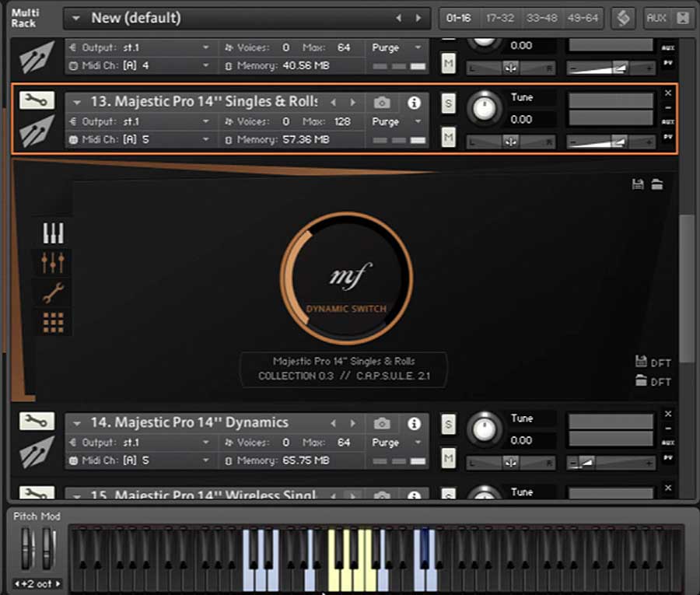Show info for Majestic Pro 14'' Dynamics
Viewport: 700px width, 595px height.
click(x=414, y=424)
